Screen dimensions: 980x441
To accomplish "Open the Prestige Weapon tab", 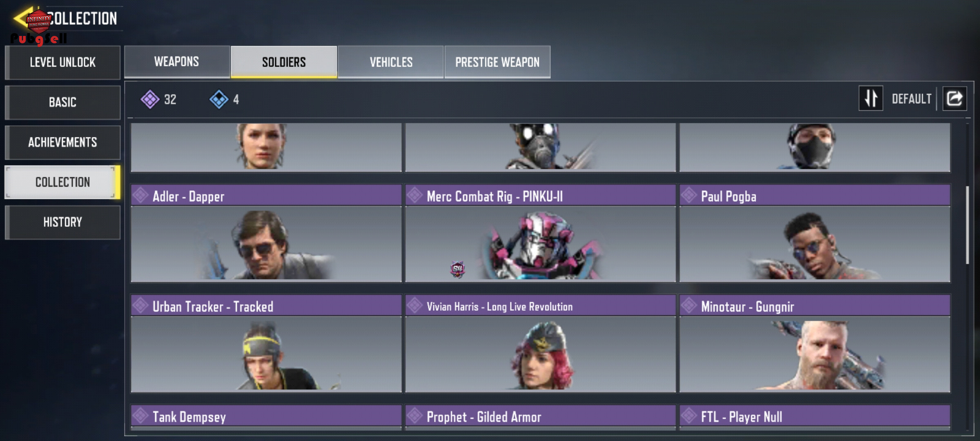I will [x=497, y=62].
